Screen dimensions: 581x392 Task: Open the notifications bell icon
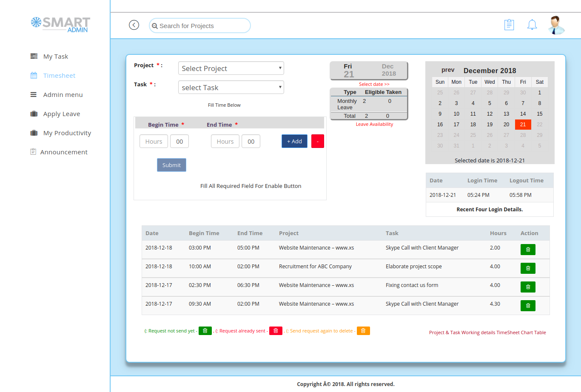[532, 24]
